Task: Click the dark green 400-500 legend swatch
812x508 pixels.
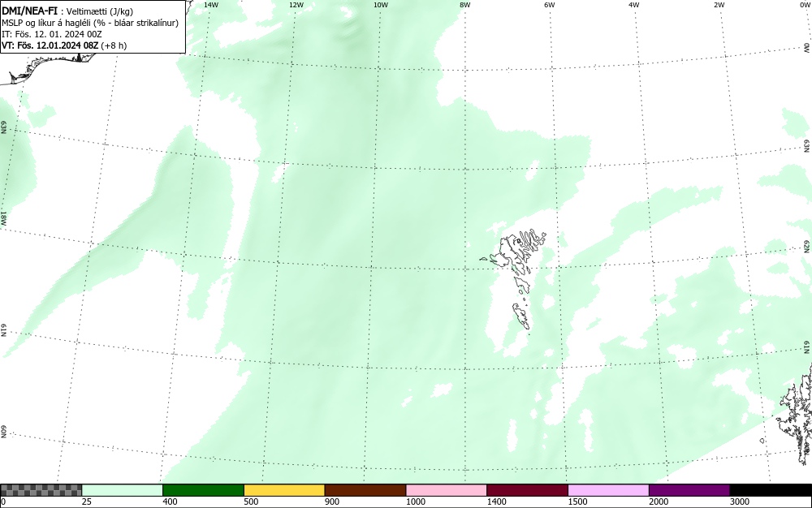Action: pos(203,490)
